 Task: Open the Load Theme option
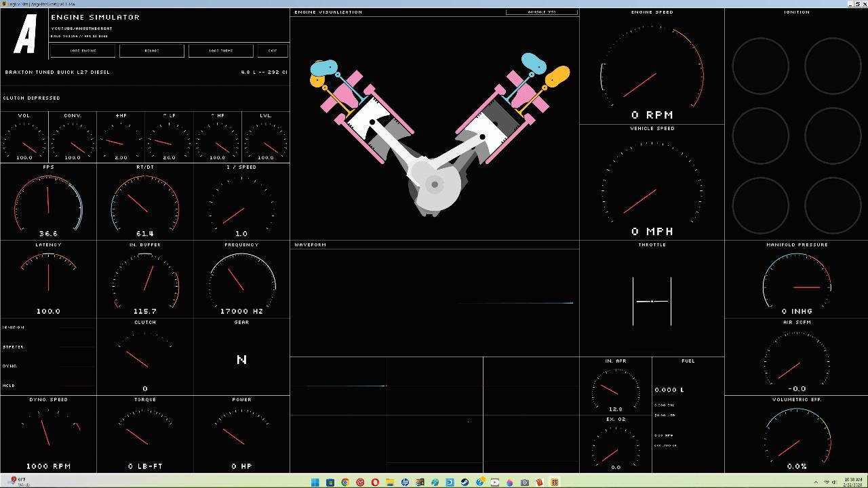coord(220,51)
